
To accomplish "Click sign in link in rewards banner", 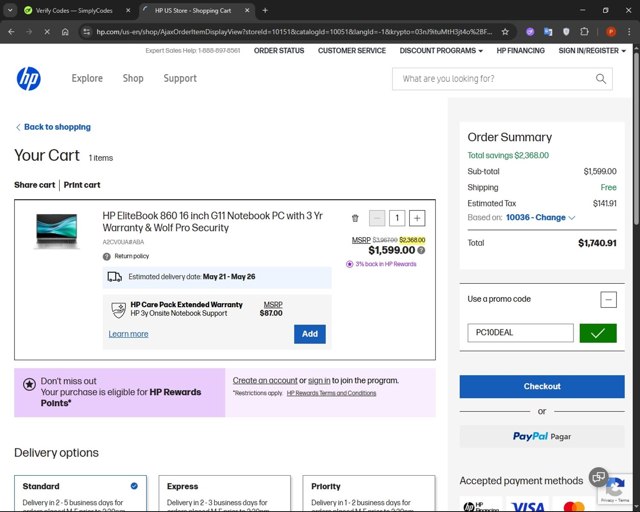I will click(x=319, y=381).
